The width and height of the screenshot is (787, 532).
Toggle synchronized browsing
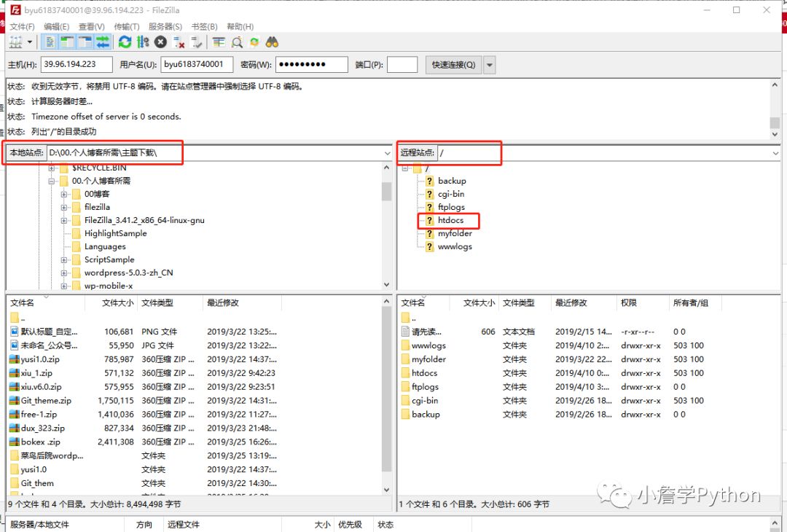coord(254,42)
